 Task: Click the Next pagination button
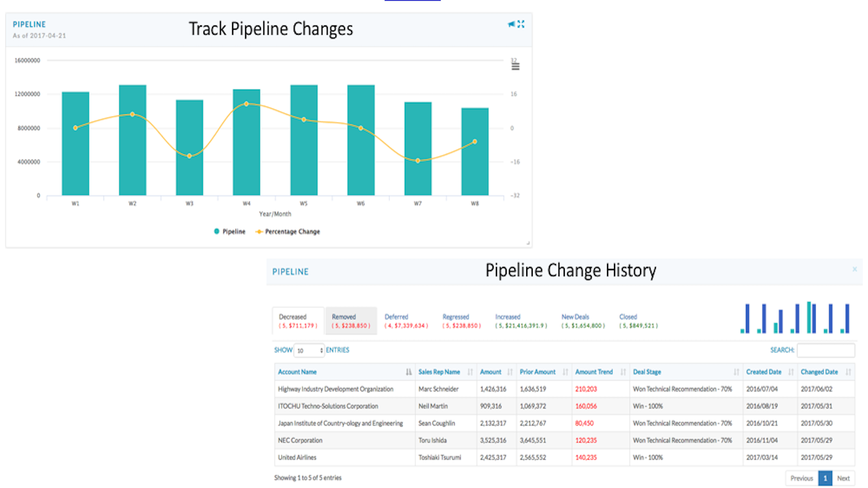[843, 478]
